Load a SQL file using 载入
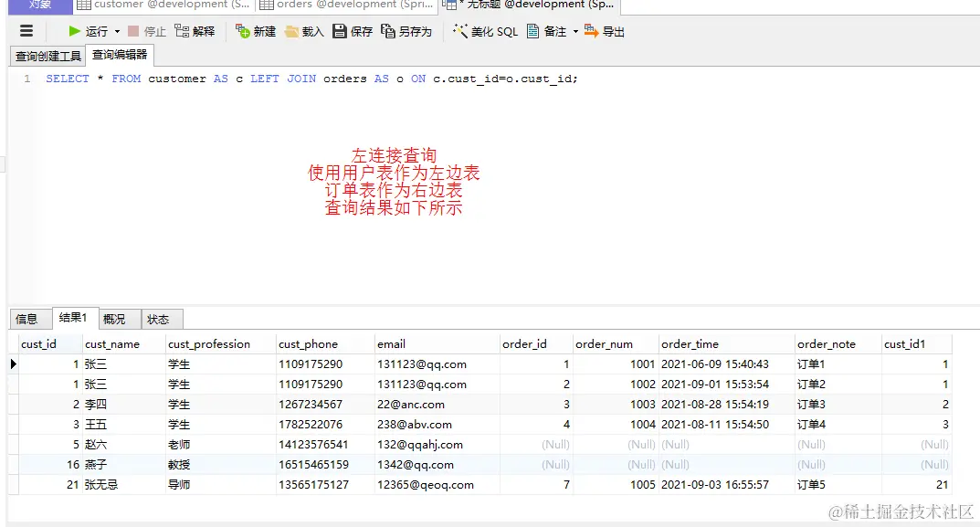This screenshot has height=527, width=980. [x=304, y=30]
